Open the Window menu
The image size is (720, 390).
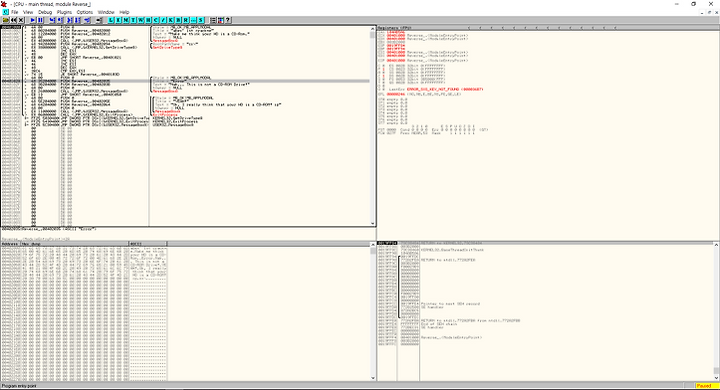106,12
